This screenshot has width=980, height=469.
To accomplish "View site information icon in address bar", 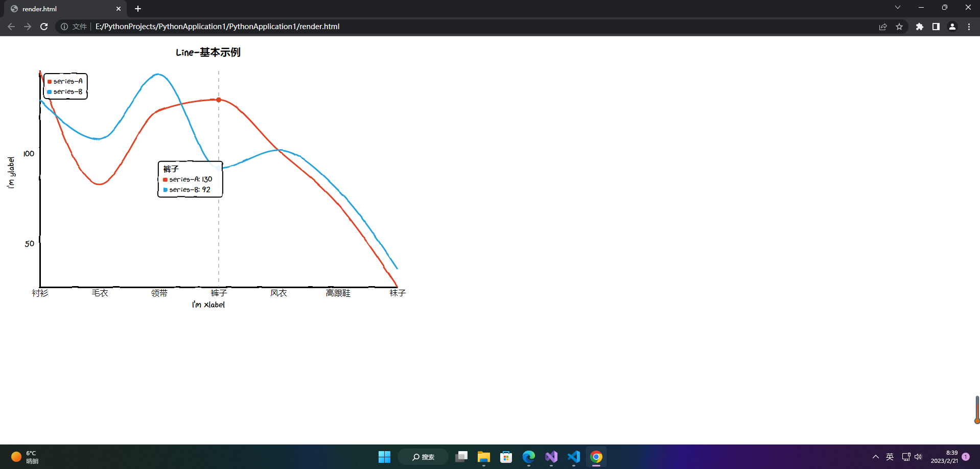I will click(x=64, y=27).
